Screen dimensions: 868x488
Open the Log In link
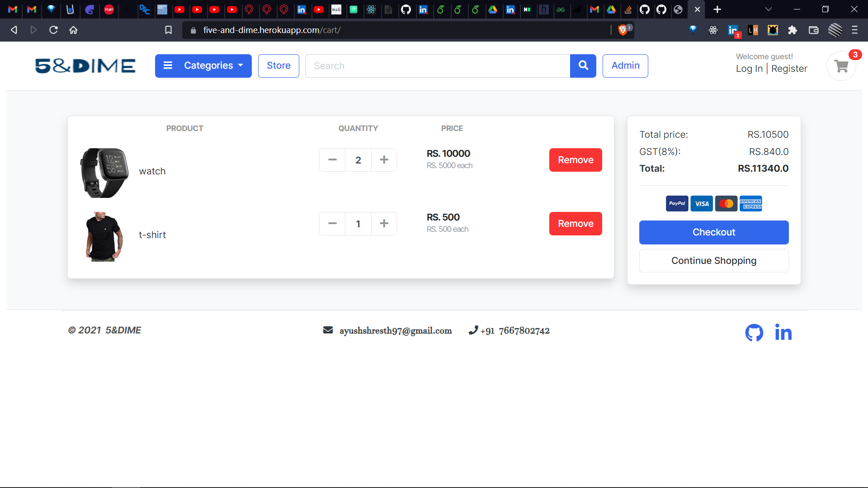point(749,69)
